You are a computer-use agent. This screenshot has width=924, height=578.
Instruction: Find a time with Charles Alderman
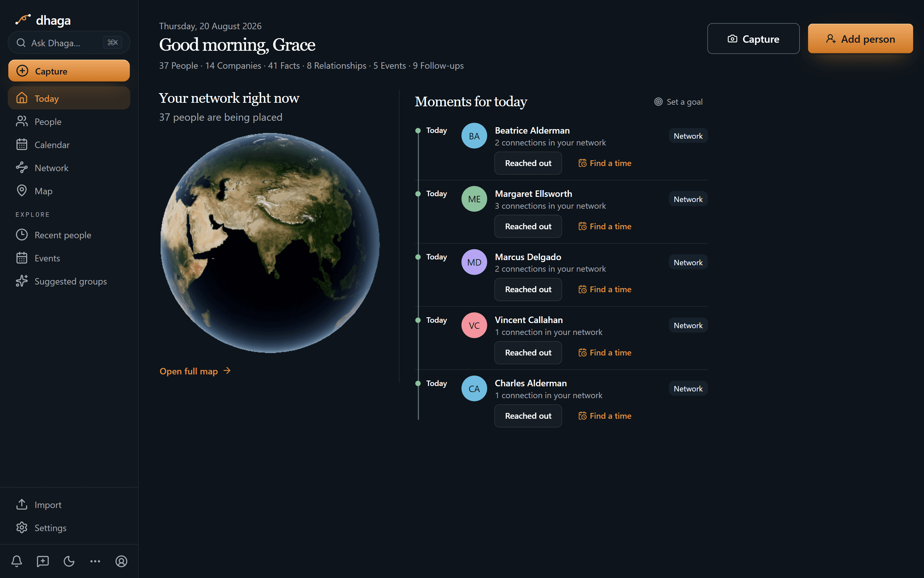[605, 416]
